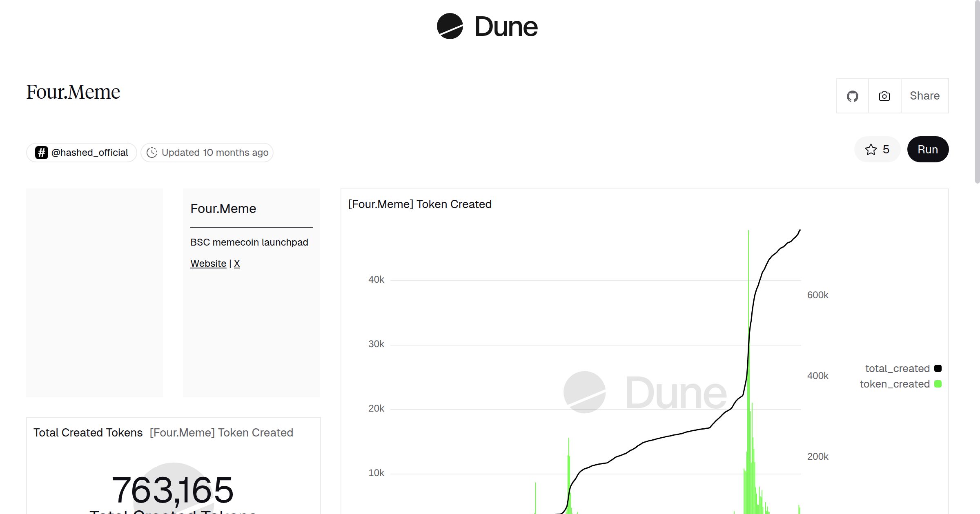Open the X social link
The height and width of the screenshot is (514, 980).
point(237,264)
